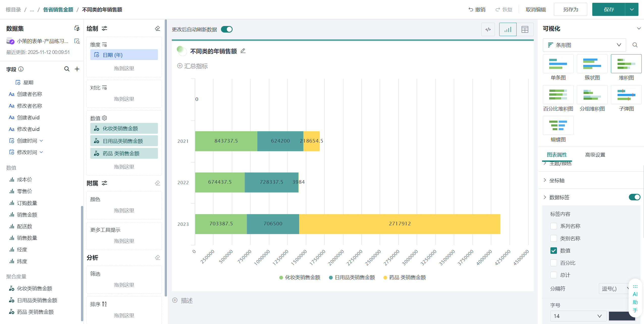Expand the 坐标轴 section

(x=557, y=180)
